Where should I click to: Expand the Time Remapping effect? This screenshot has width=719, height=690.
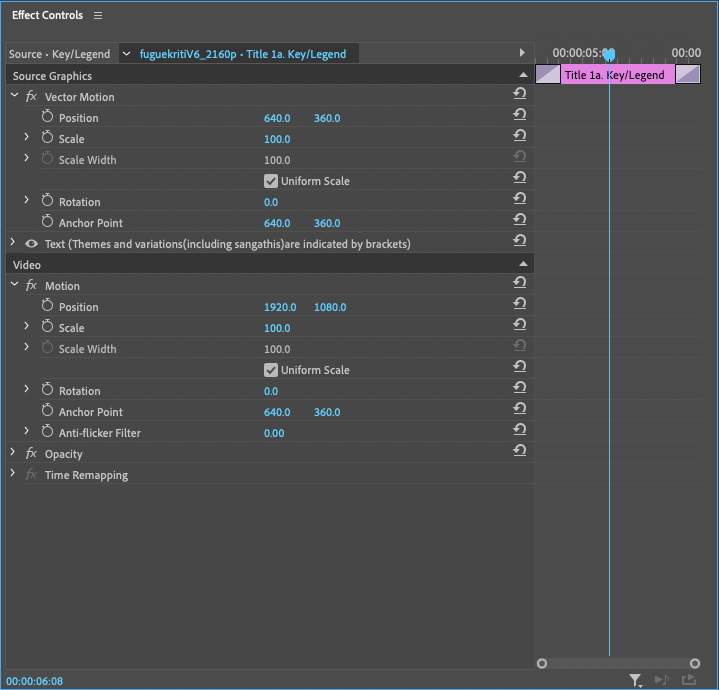tap(13, 475)
